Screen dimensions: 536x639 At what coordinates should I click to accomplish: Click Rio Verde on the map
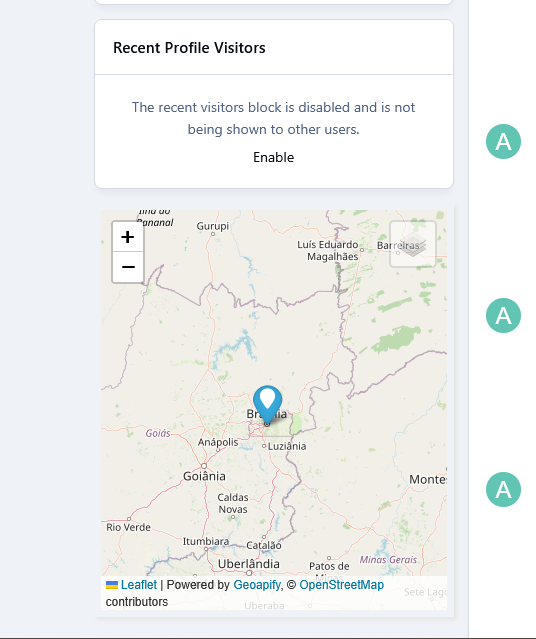128,527
